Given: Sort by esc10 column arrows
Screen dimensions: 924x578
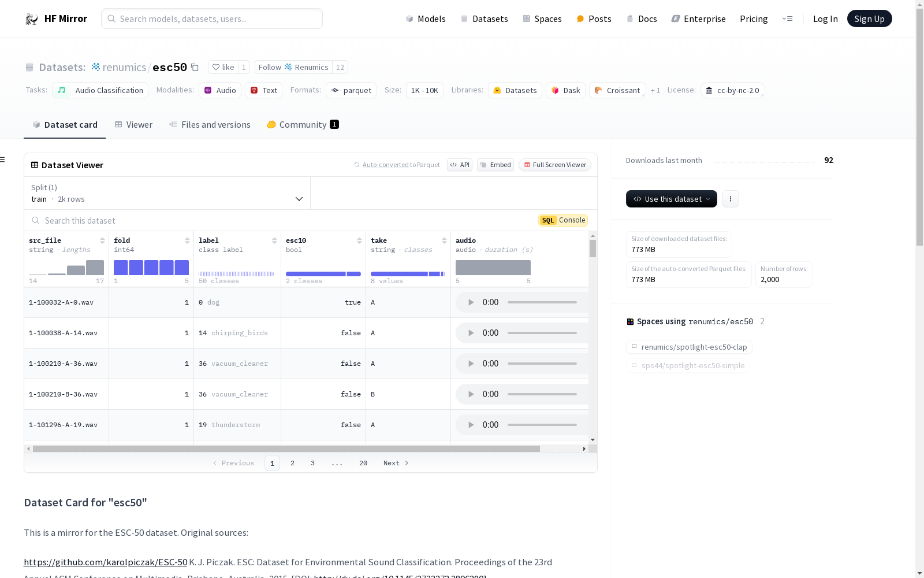Looking at the screenshot, I should coord(359,240).
